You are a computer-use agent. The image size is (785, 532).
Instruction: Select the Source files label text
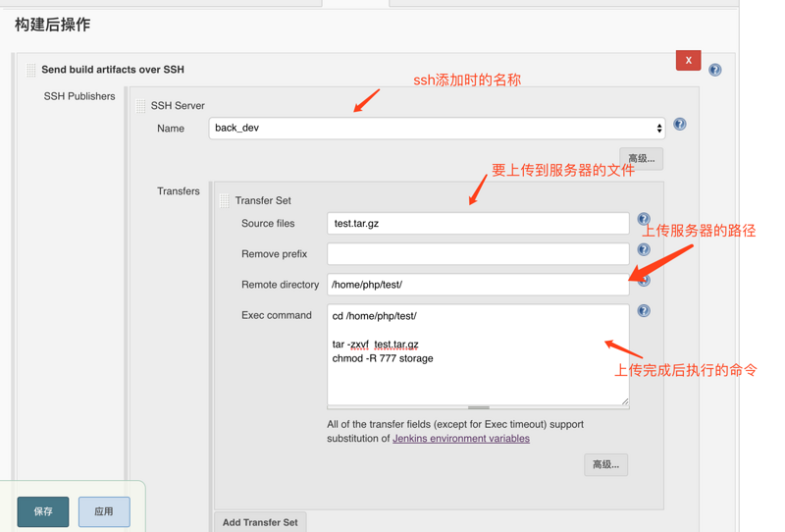click(x=268, y=224)
